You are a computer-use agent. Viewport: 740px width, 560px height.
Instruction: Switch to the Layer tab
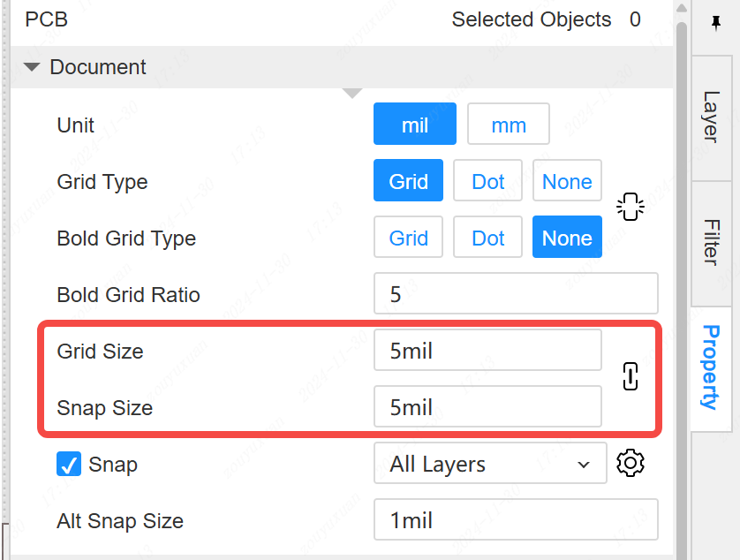point(711,117)
